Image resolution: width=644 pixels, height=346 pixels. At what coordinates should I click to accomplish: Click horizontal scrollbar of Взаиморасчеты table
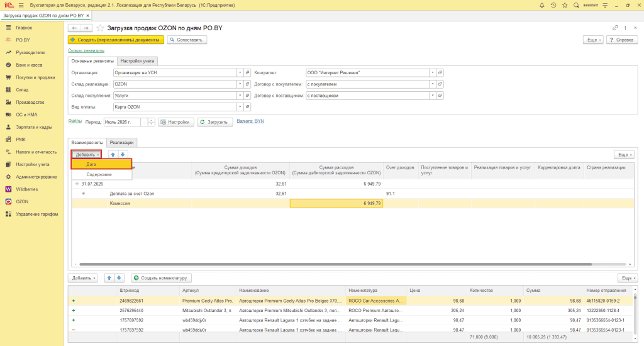point(336,264)
